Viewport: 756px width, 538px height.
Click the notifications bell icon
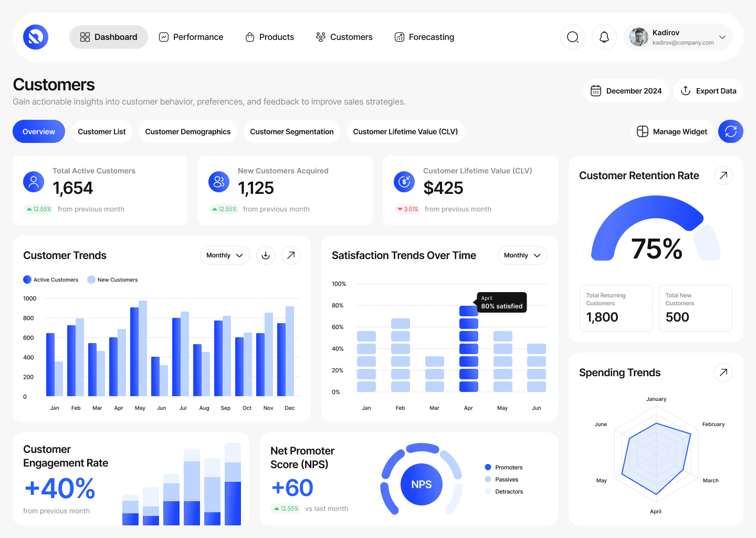coord(604,37)
